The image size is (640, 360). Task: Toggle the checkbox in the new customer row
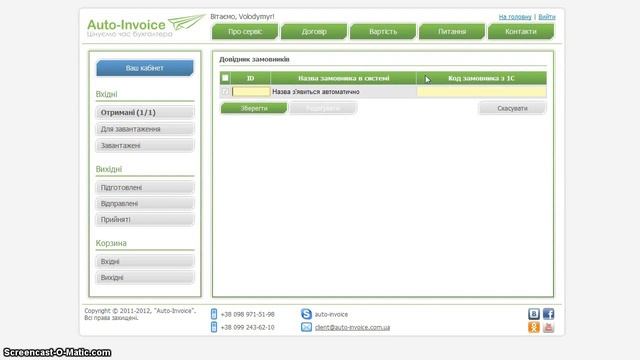click(x=225, y=91)
